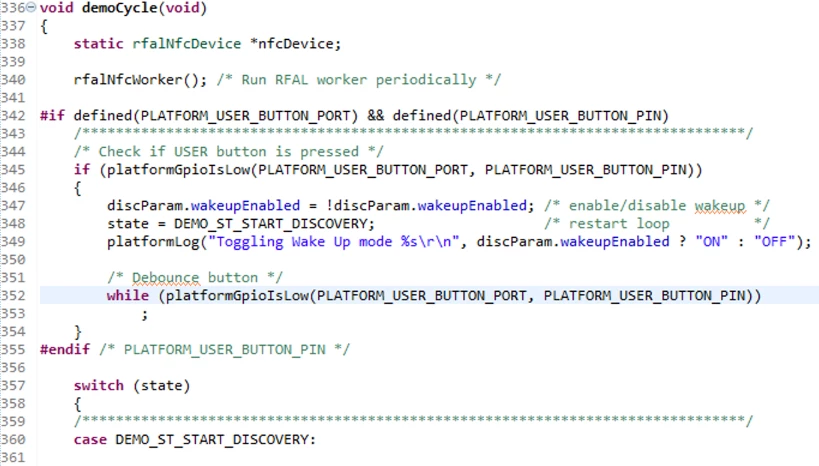Click the static keyword on line 338

tap(98, 44)
